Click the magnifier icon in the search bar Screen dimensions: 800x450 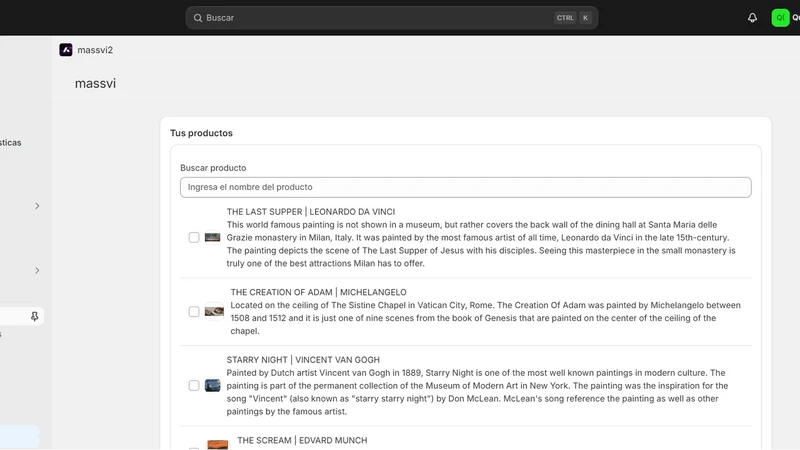coord(198,18)
